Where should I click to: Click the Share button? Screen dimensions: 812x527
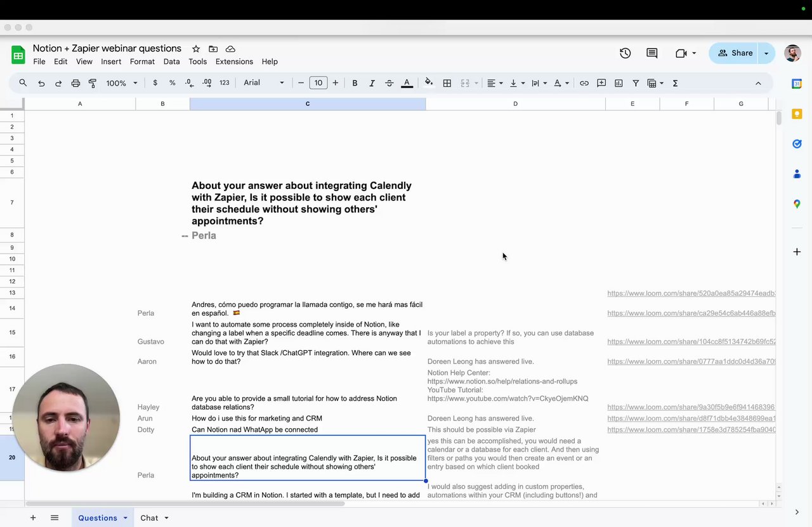pyautogui.click(x=734, y=53)
